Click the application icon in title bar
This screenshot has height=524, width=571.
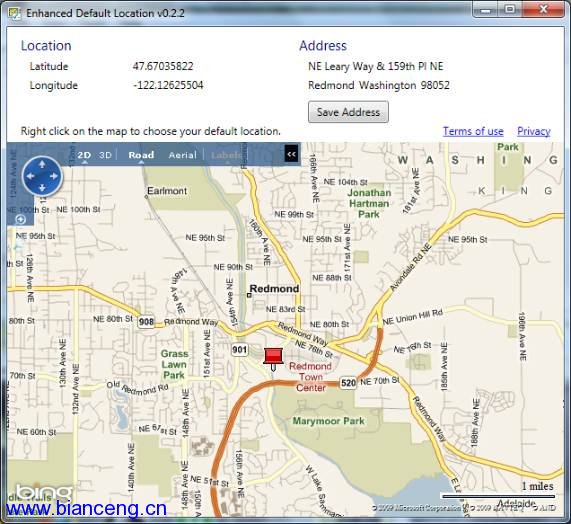(15, 13)
